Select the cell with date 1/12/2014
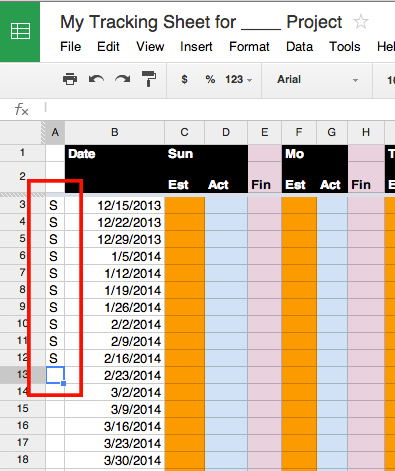The width and height of the screenshot is (395, 471). (115, 273)
